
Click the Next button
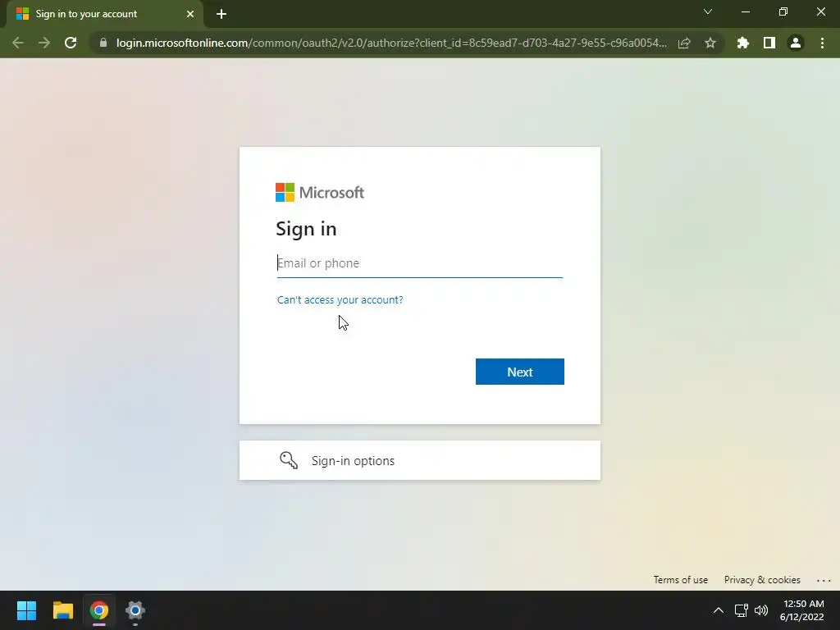tap(519, 372)
